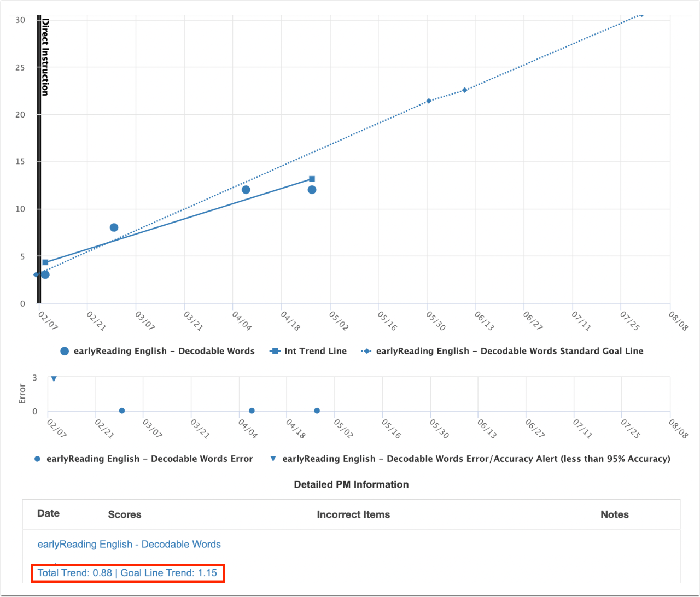Select the 04/04 error point
700x597 pixels.
[x=252, y=410]
